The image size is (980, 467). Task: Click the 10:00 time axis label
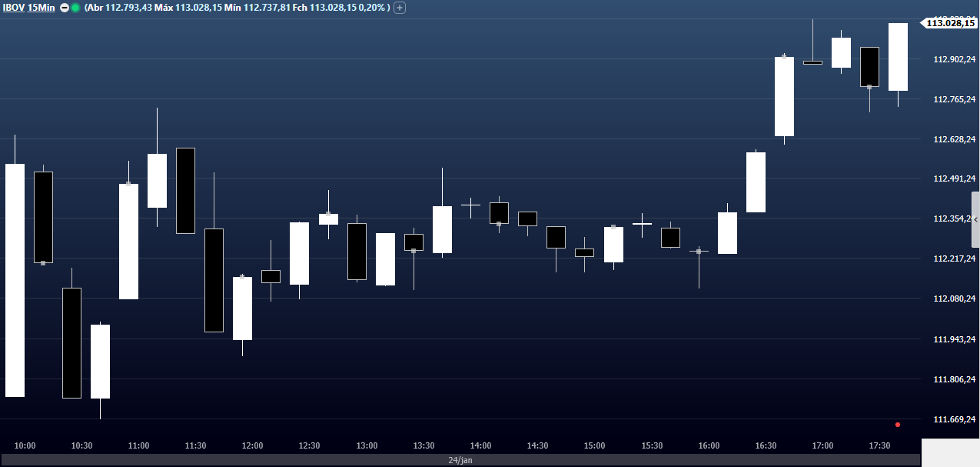click(25, 445)
